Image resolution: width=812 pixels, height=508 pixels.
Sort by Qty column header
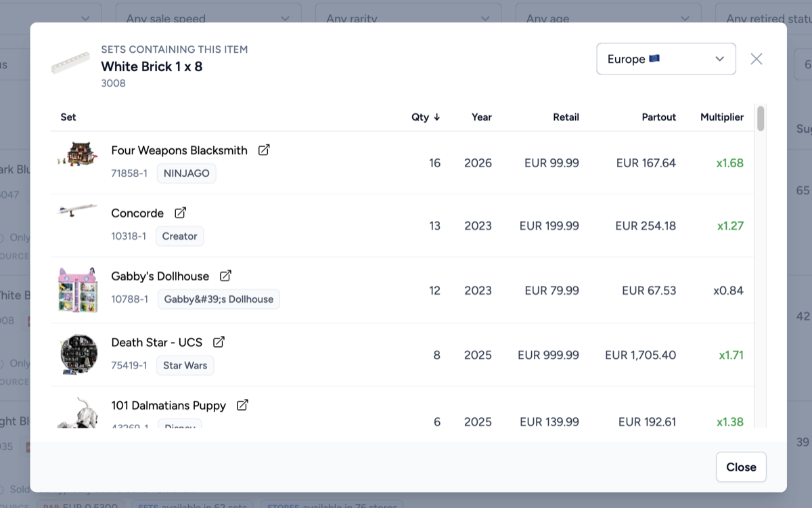[x=426, y=117]
